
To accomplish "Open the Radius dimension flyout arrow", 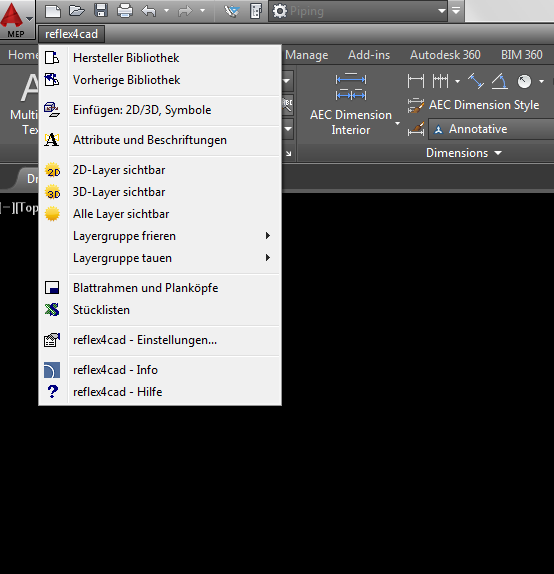I will (x=542, y=81).
